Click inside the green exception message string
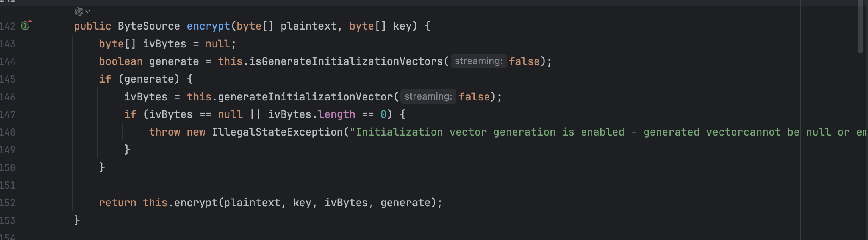Screen dimensions: 868x240 (x=521, y=132)
